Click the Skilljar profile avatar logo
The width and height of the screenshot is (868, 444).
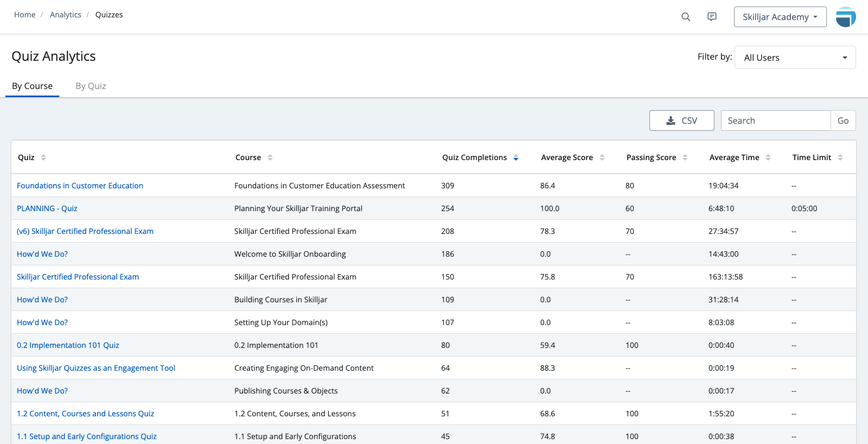[846, 17]
